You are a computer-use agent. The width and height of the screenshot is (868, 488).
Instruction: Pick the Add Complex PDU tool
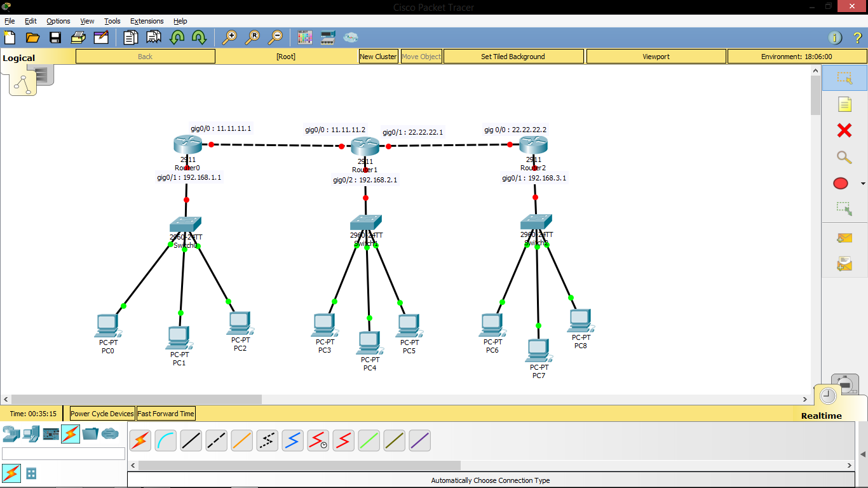pyautogui.click(x=845, y=262)
